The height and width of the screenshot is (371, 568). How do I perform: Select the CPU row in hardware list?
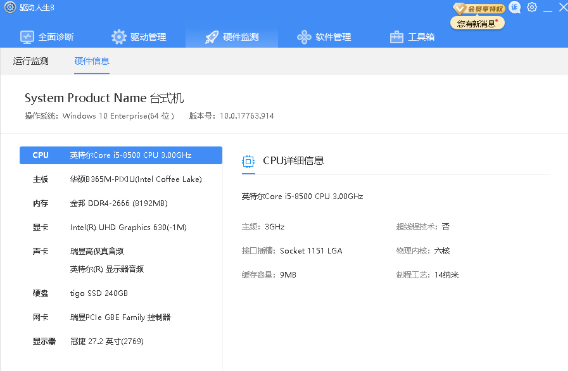coord(121,155)
